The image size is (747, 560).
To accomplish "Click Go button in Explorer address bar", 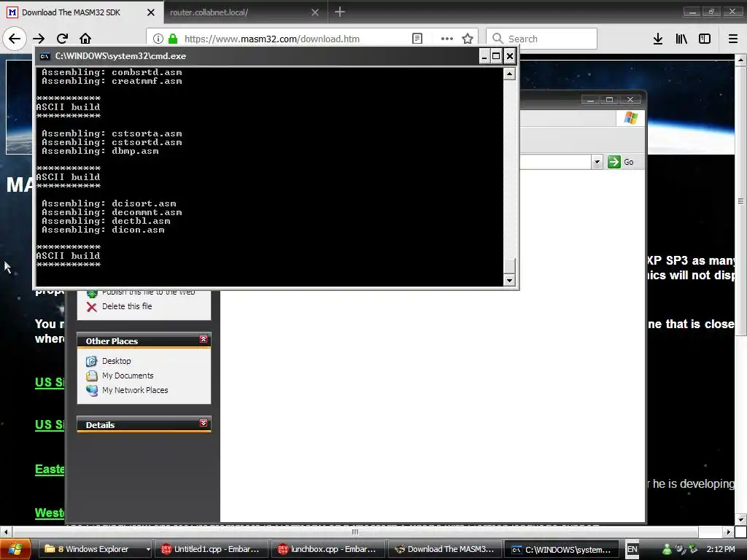I will click(x=622, y=162).
